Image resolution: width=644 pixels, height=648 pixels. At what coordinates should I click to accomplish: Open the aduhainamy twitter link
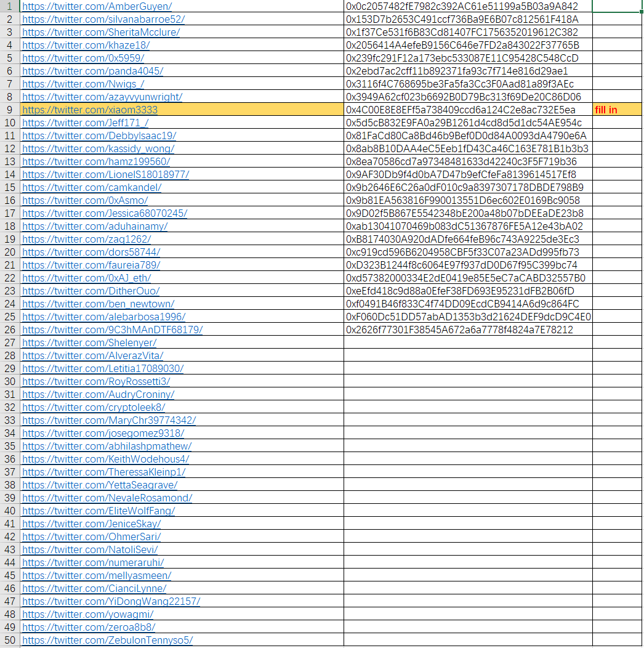(95, 226)
